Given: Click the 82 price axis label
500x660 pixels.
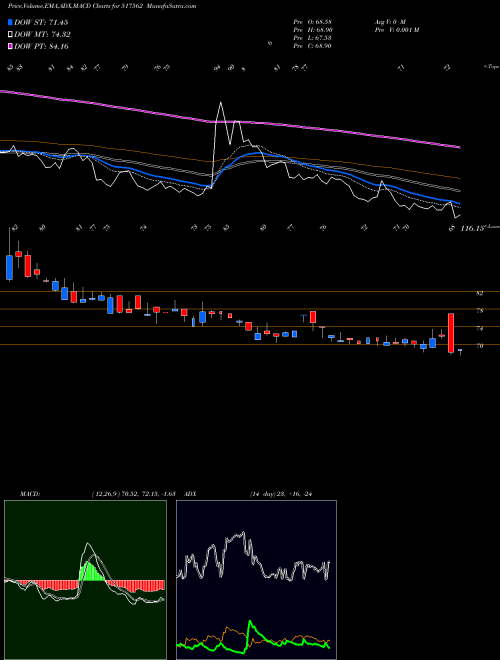Looking at the screenshot, I should tap(479, 293).
